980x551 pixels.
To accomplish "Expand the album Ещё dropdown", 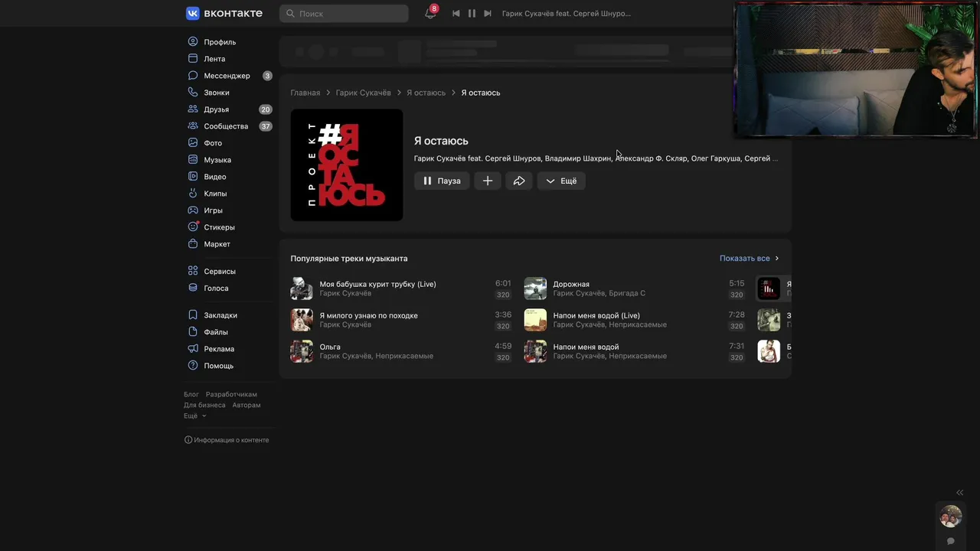I will click(x=561, y=181).
